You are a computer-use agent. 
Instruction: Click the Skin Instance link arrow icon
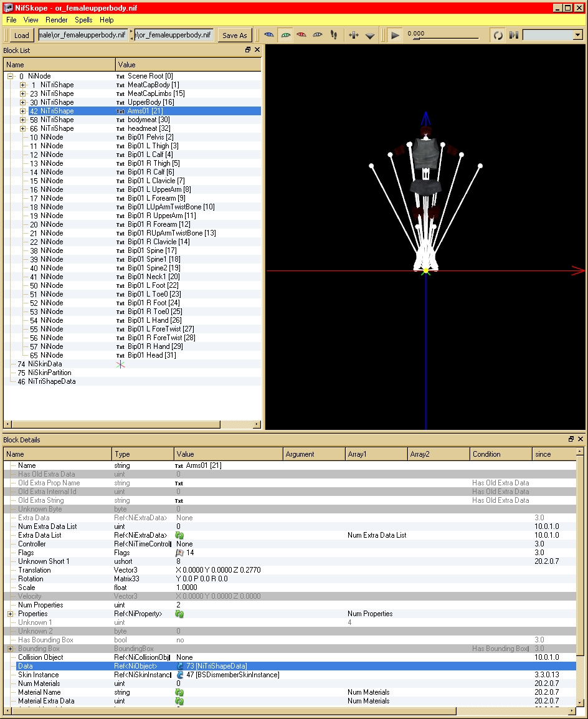180,675
